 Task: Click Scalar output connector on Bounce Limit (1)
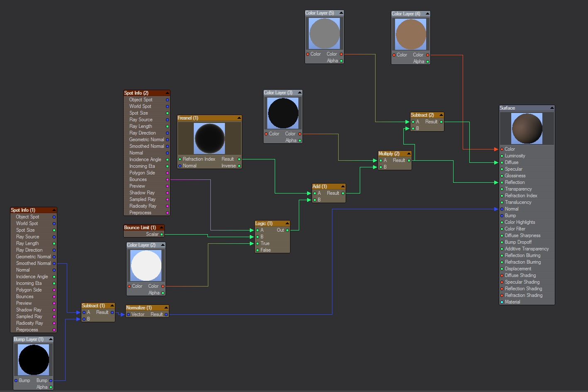pyautogui.click(x=162, y=234)
